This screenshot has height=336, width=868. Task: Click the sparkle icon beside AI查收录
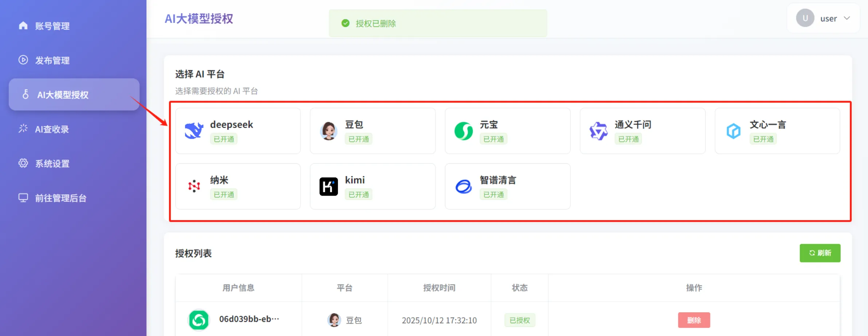coord(23,128)
